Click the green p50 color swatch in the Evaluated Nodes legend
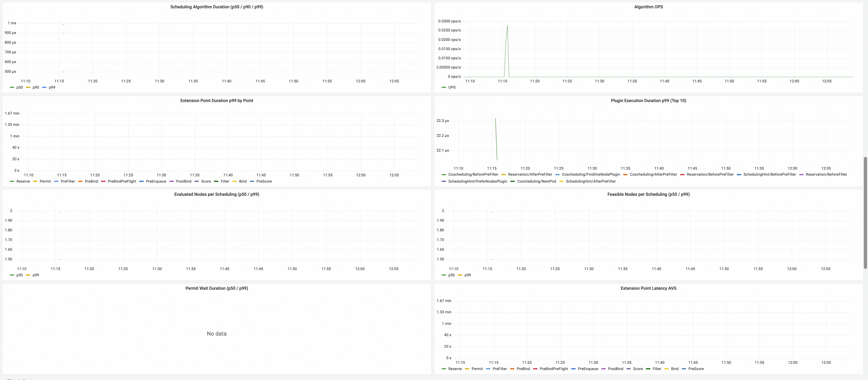 click(12, 275)
